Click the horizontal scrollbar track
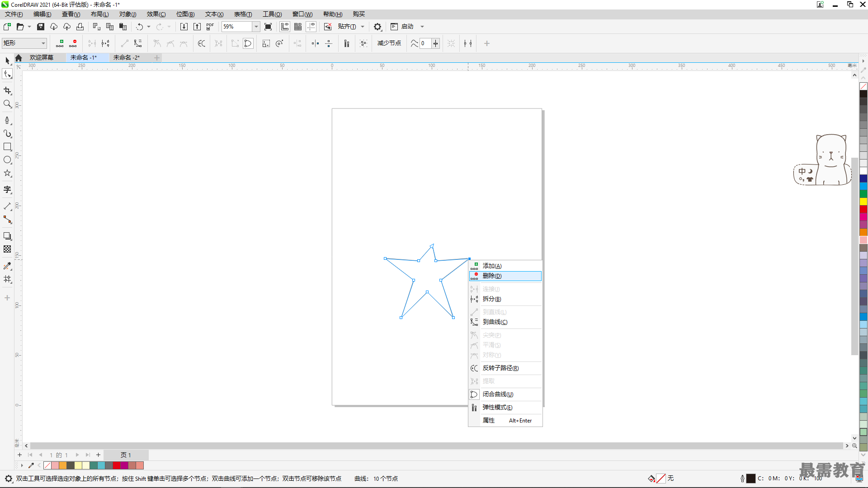 click(436, 446)
